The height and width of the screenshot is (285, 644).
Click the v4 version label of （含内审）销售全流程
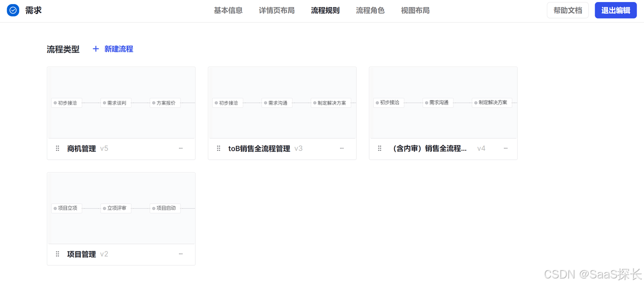coord(481,148)
